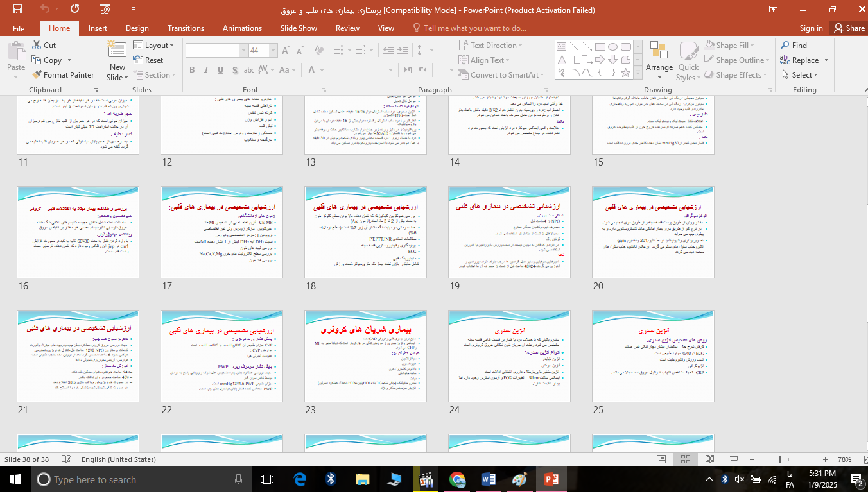Select the rectangle shape in shapes gallery

(x=599, y=47)
